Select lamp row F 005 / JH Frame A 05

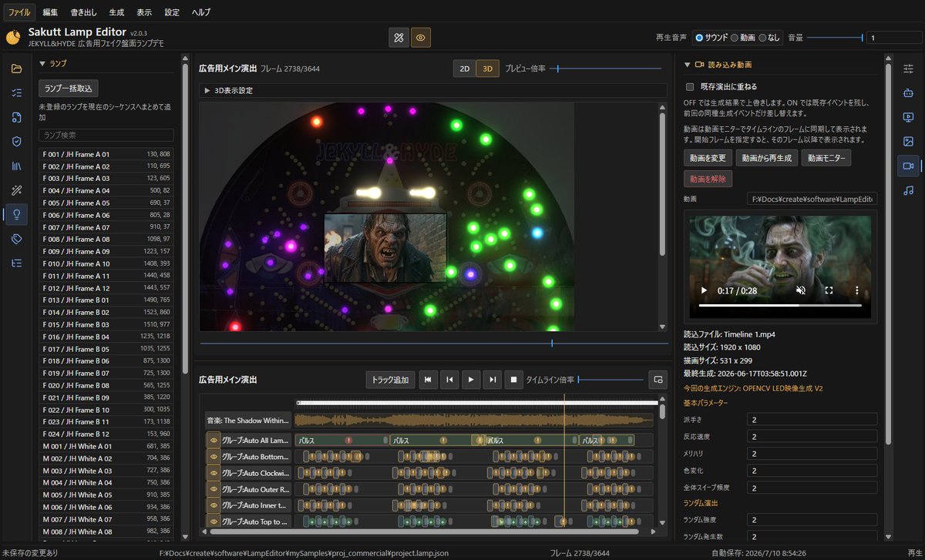pyautogui.click(x=106, y=203)
